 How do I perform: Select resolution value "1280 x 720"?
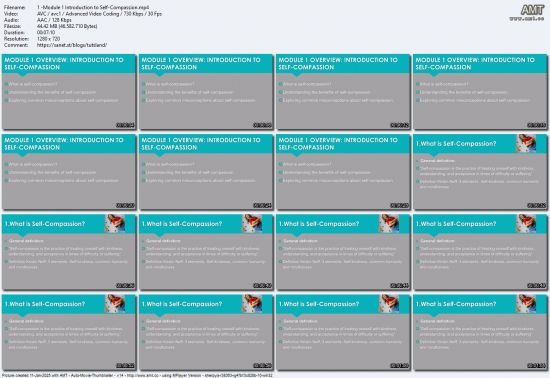coord(48,39)
